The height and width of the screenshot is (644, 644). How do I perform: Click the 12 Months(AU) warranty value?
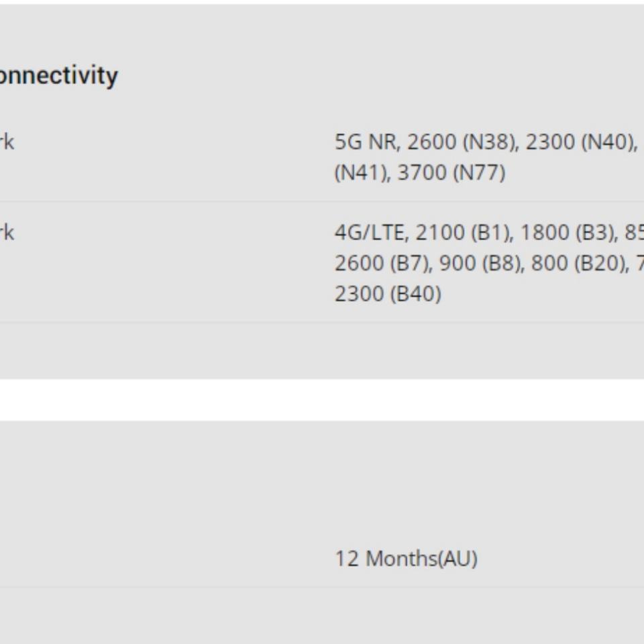pyautogui.click(x=406, y=559)
